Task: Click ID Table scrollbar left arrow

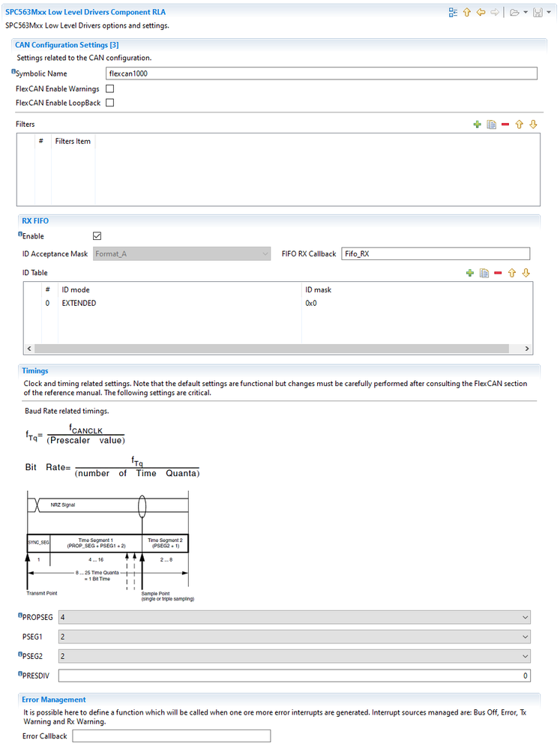Action: [x=29, y=349]
